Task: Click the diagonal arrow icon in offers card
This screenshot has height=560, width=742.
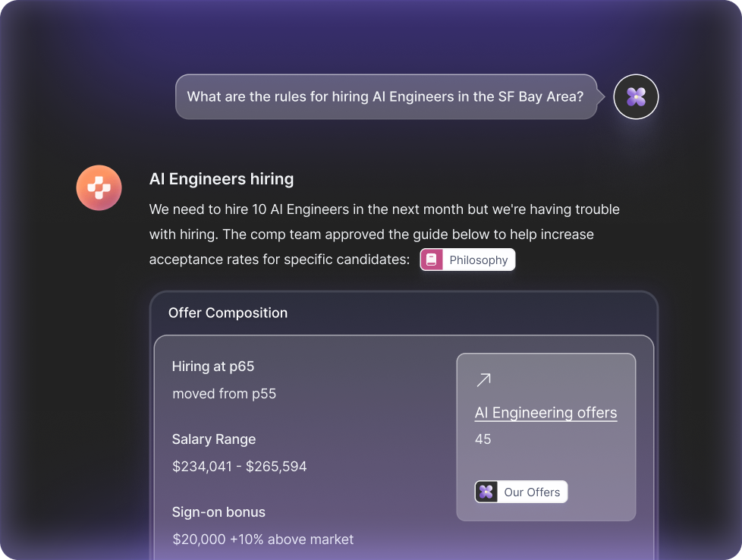Action: [483, 379]
